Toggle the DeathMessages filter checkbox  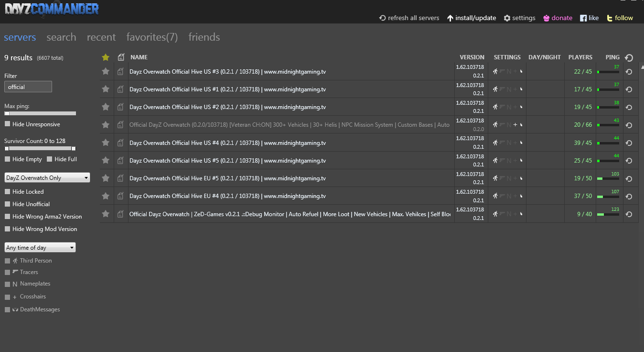[x=7, y=310]
